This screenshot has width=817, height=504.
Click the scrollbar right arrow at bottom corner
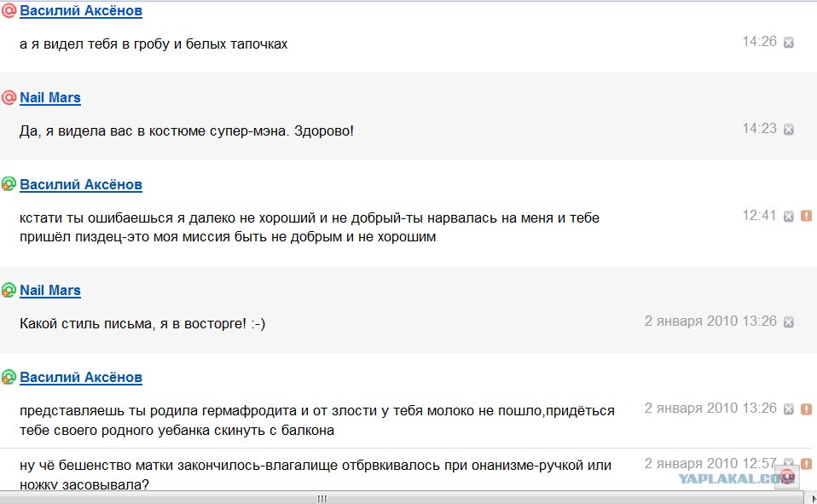(814, 499)
